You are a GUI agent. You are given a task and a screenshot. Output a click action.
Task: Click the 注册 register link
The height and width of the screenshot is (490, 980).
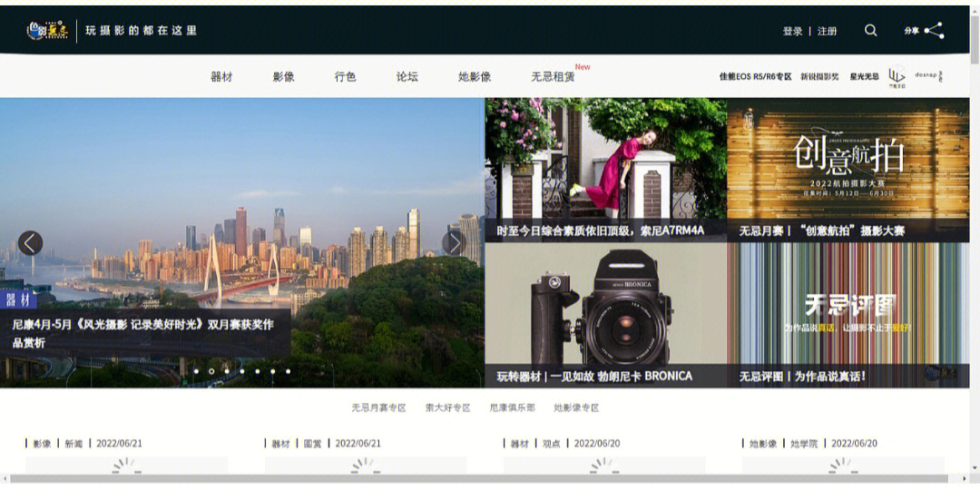tap(827, 31)
